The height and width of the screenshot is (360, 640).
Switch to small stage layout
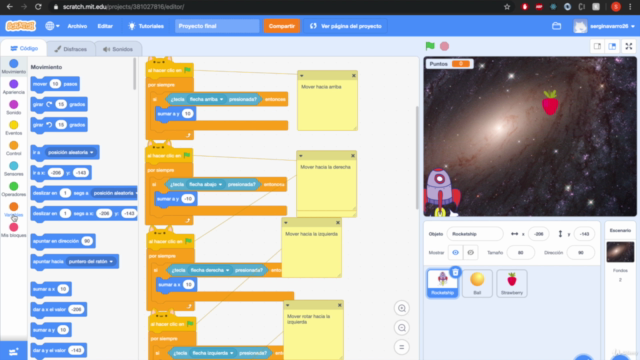pos(597,46)
